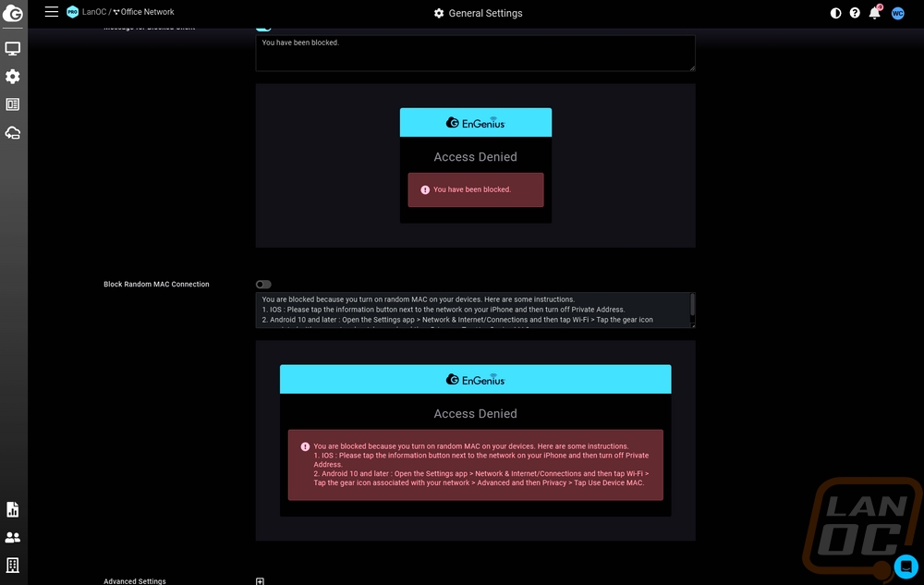Enable Block Random MAC Connection switch
Screen dimensions: 924x585
pos(263,285)
